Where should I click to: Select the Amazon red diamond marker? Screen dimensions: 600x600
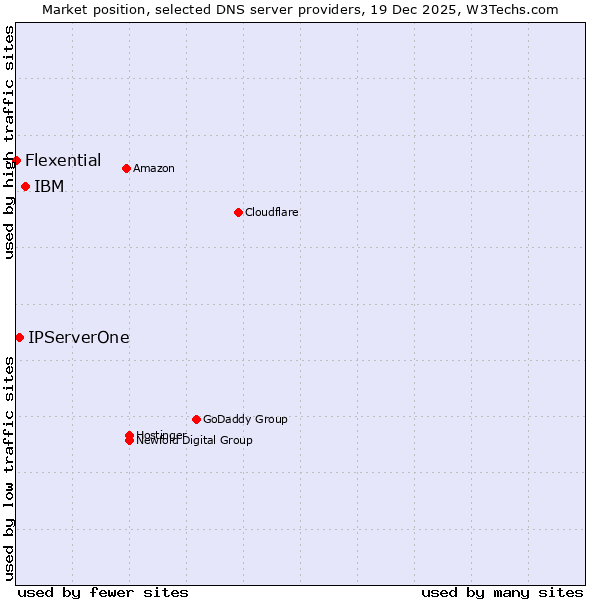tap(126, 168)
